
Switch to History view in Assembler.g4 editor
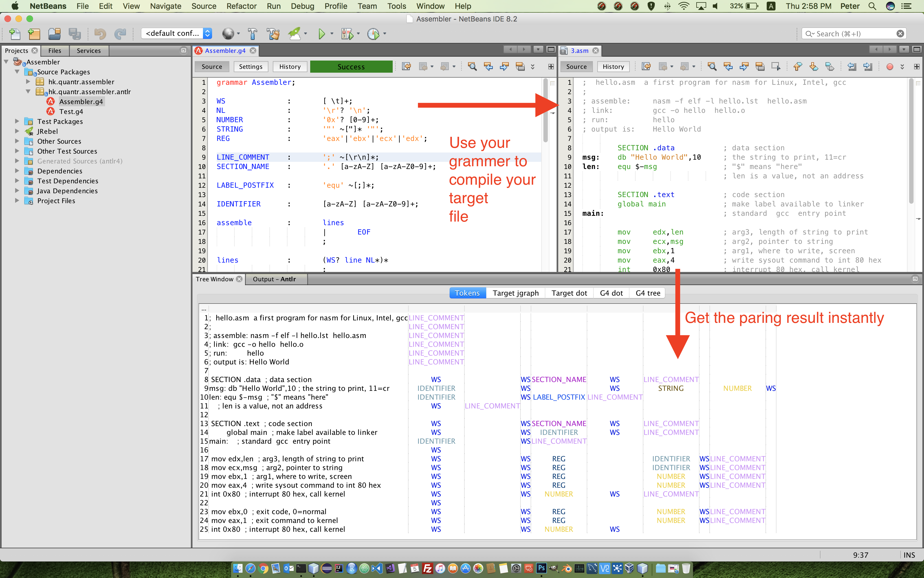[x=290, y=67]
